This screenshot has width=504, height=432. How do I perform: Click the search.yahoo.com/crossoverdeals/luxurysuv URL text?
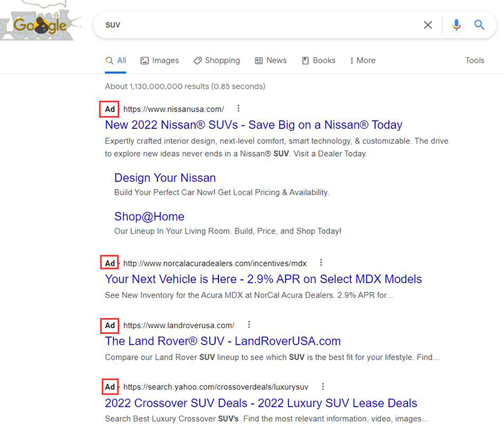pos(215,387)
